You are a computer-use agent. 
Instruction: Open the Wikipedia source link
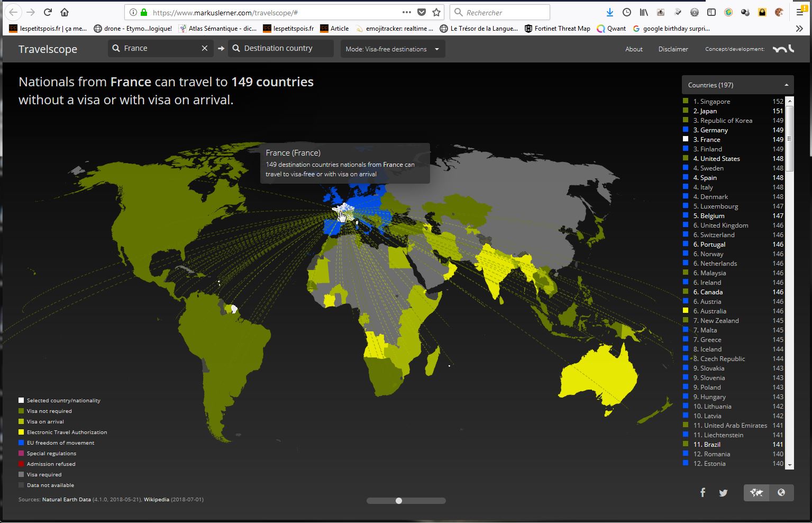[156, 499]
